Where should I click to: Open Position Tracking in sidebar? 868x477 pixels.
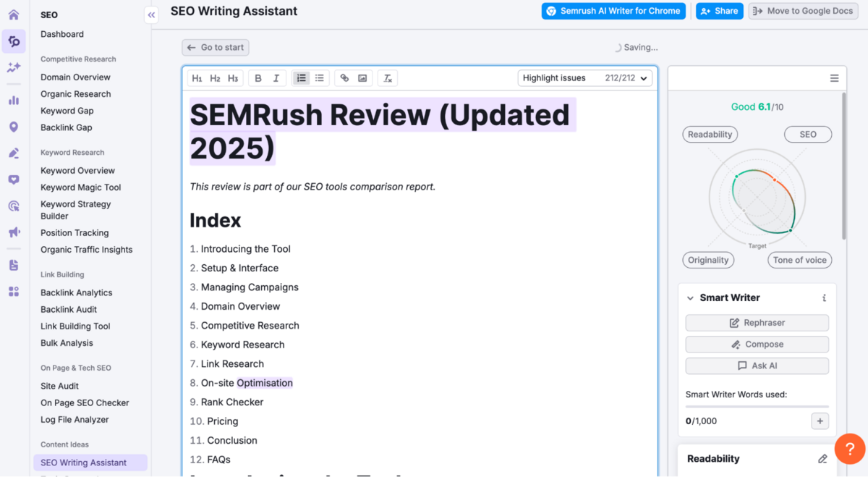(x=75, y=233)
